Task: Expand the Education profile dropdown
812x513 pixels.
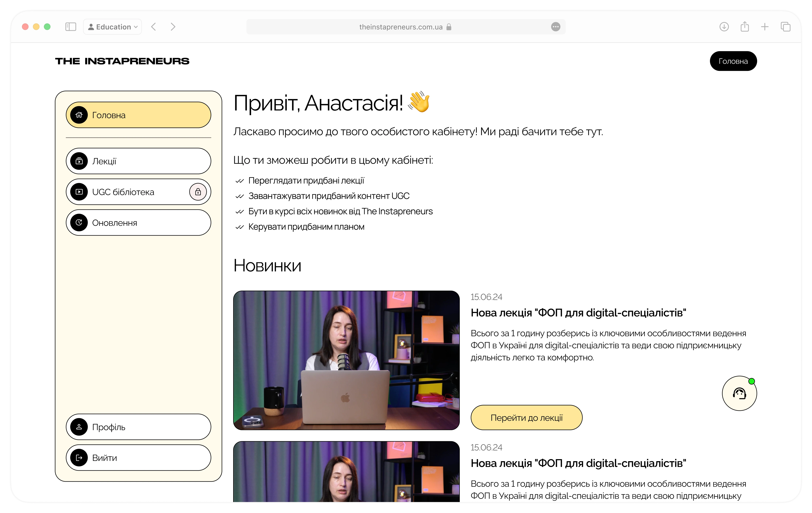Action: [x=113, y=27]
